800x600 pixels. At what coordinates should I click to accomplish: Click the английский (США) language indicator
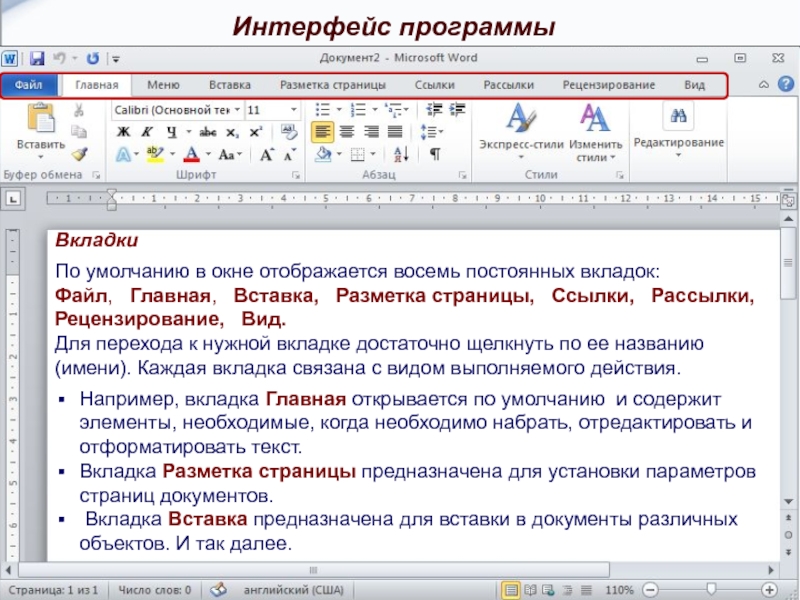point(285,589)
